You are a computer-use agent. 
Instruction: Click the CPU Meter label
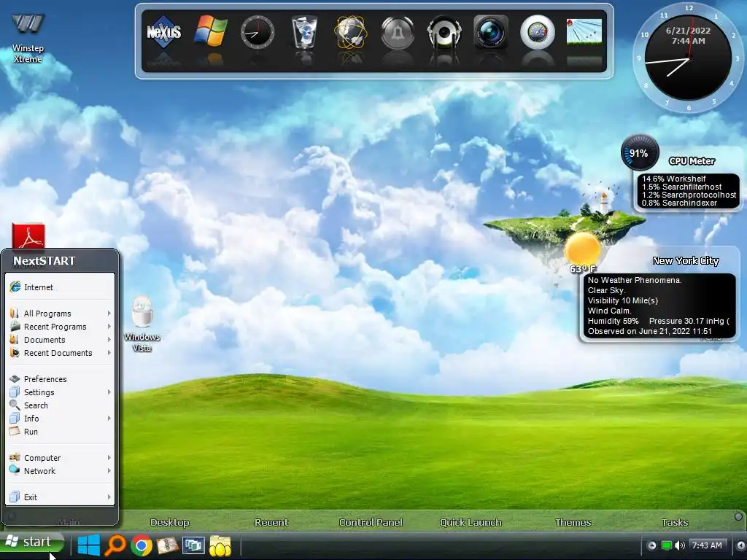692,161
